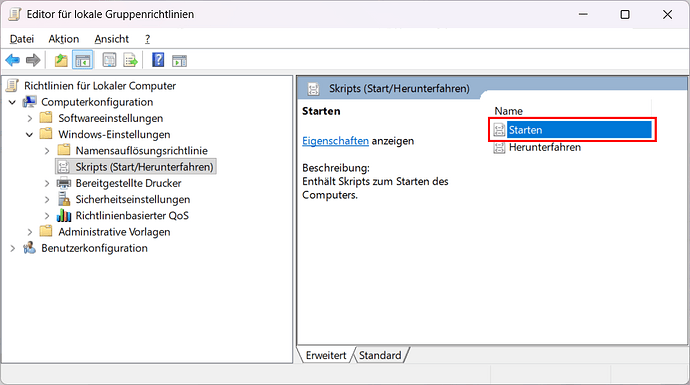Open the Aktion menu
This screenshot has width=690, height=385.
[x=64, y=39]
